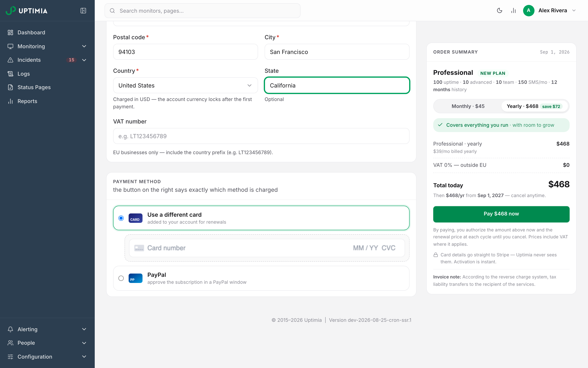Select Use a different card radio
This screenshot has width=588, height=368.
(x=121, y=218)
